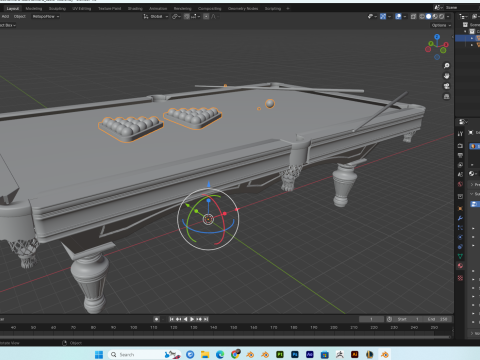Open the pivot point dropdown
Screen dimensions: 480x360
(176, 16)
